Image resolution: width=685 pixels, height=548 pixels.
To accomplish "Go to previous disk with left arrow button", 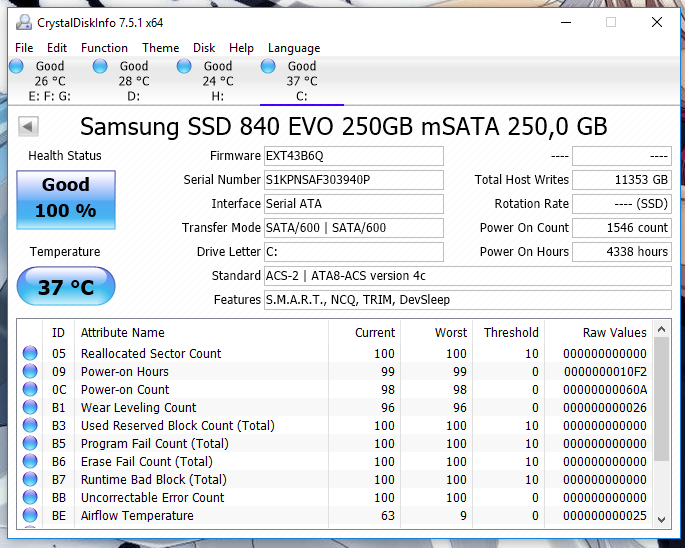I will coord(28,127).
